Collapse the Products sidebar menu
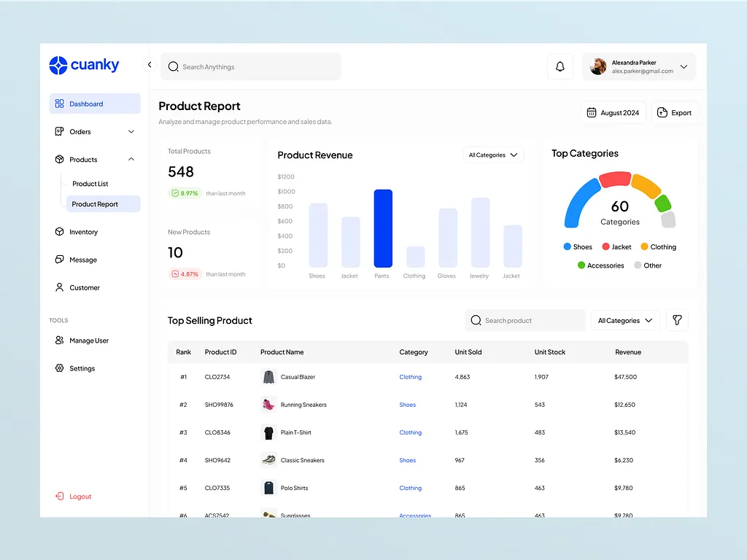This screenshot has width=747, height=560. [131, 160]
